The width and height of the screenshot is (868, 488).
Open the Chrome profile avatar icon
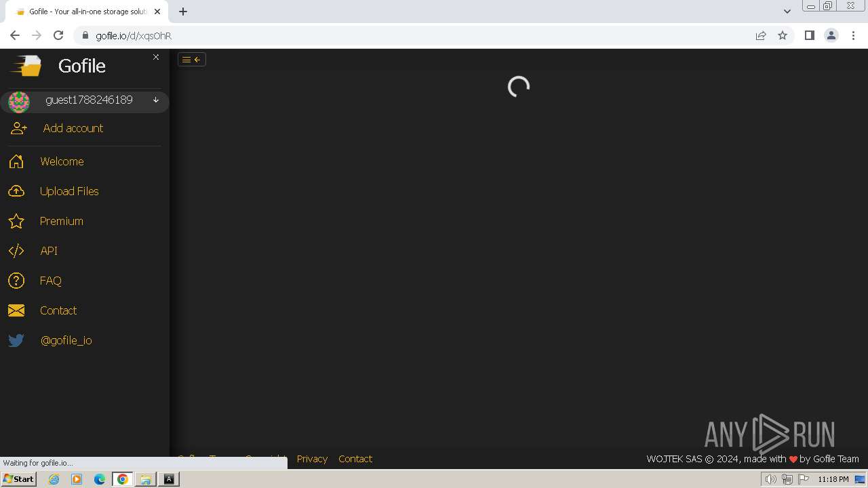point(831,35)
